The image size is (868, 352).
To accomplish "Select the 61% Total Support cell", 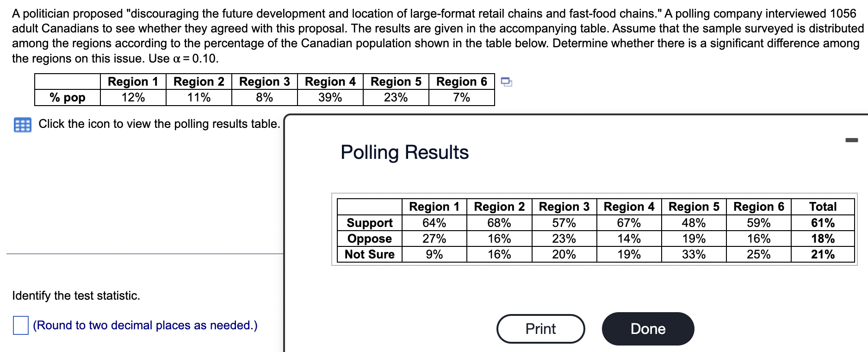I will pos(824,223).
